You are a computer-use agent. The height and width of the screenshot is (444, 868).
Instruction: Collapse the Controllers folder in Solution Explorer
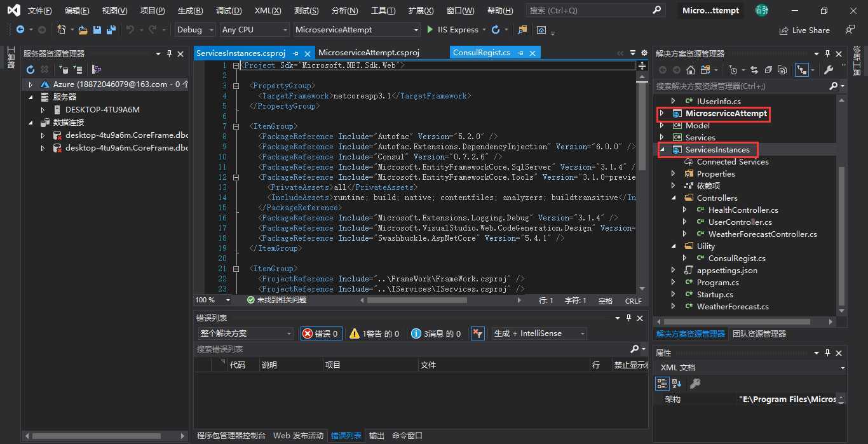click(674, 198)
